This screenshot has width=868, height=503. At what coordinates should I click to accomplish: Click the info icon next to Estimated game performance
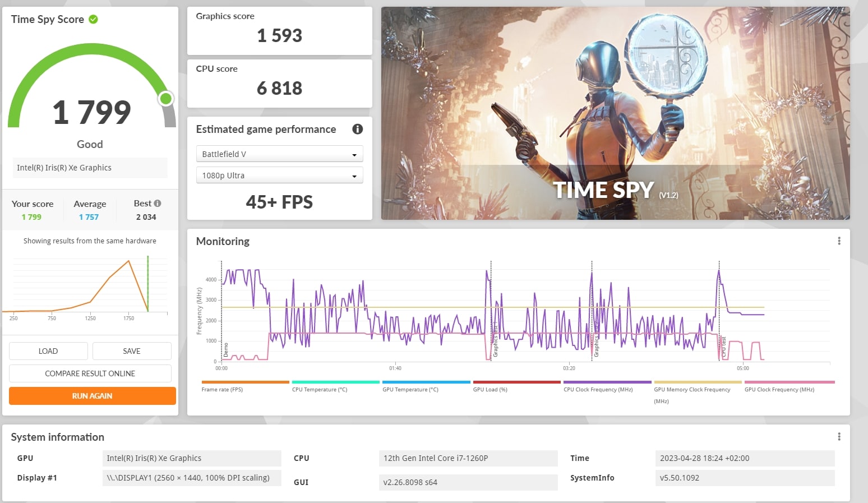click(x=357, y=129)
